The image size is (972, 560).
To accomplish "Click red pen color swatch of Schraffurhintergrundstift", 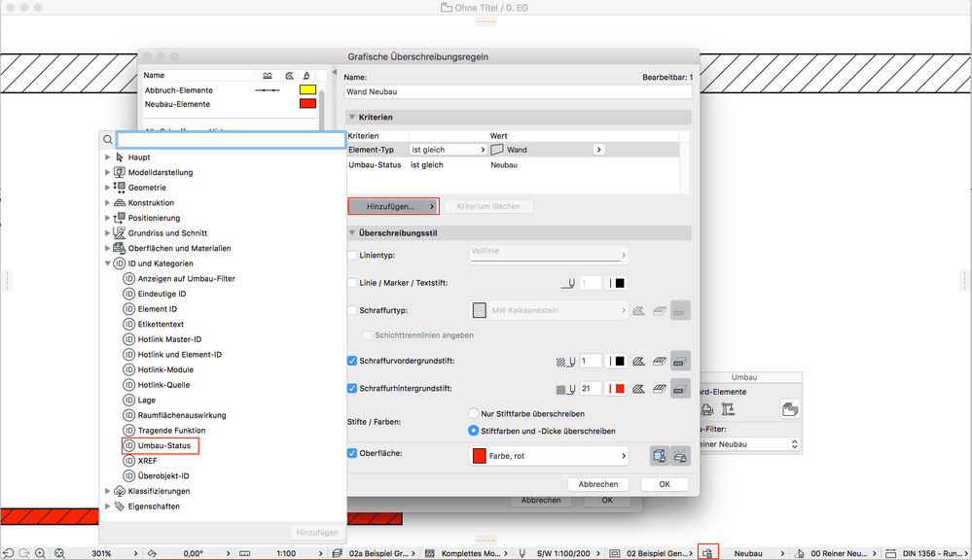I will pyautogui.click(x=617, y=389).
